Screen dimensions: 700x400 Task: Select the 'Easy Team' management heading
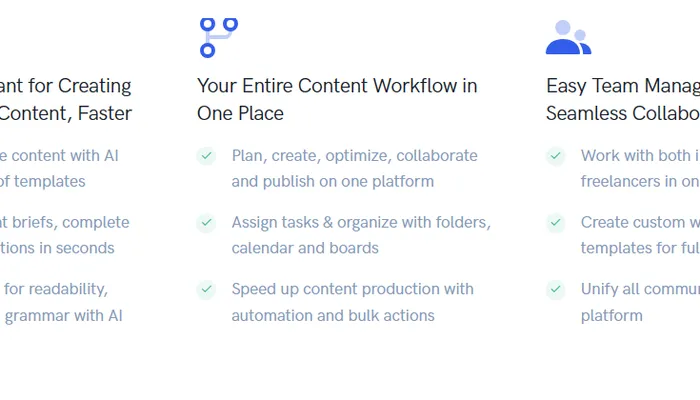point(622,99)
